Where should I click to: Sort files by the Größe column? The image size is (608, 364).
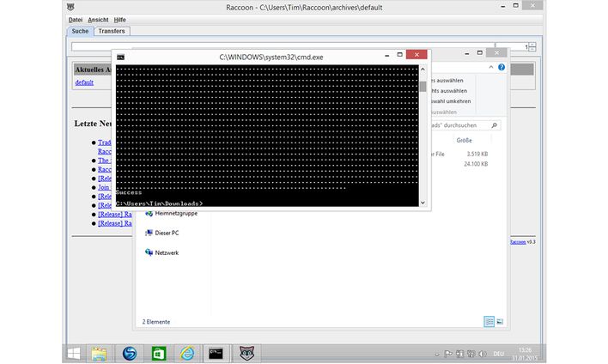click(464, 140)
